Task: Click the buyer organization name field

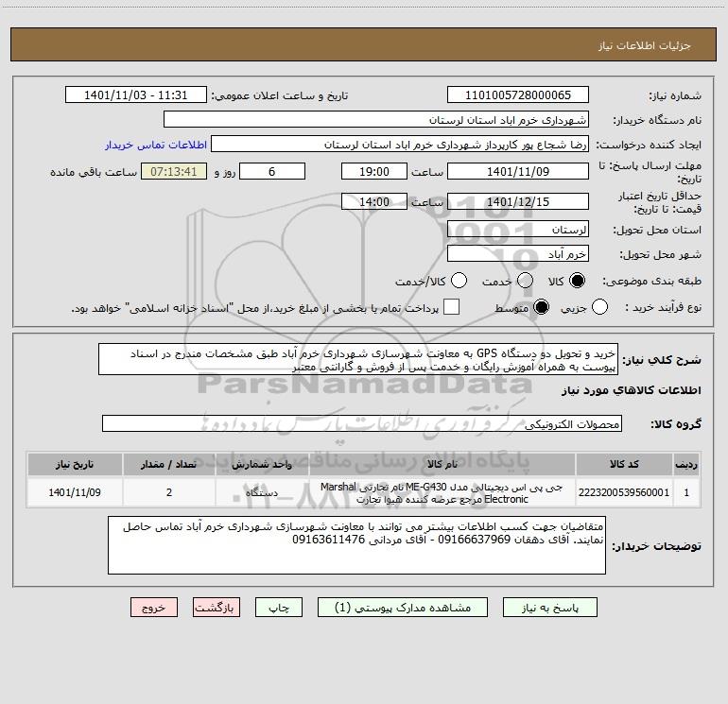Action: (376, 120)
